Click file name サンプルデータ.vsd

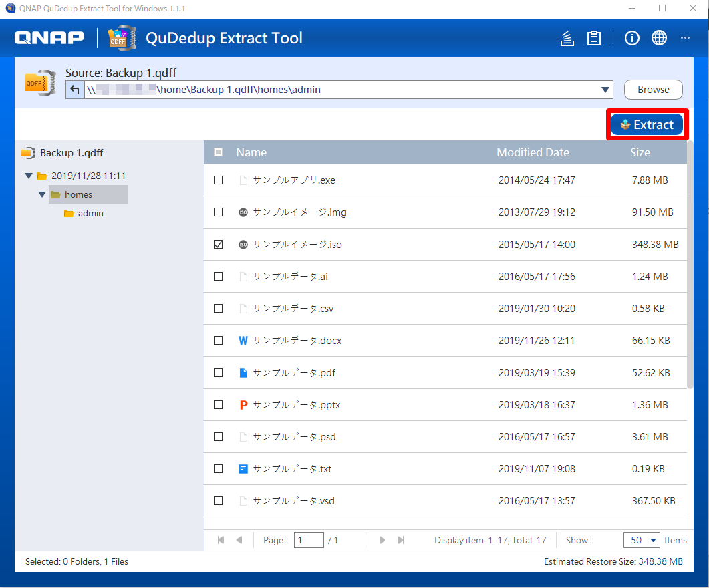point(293,501)
